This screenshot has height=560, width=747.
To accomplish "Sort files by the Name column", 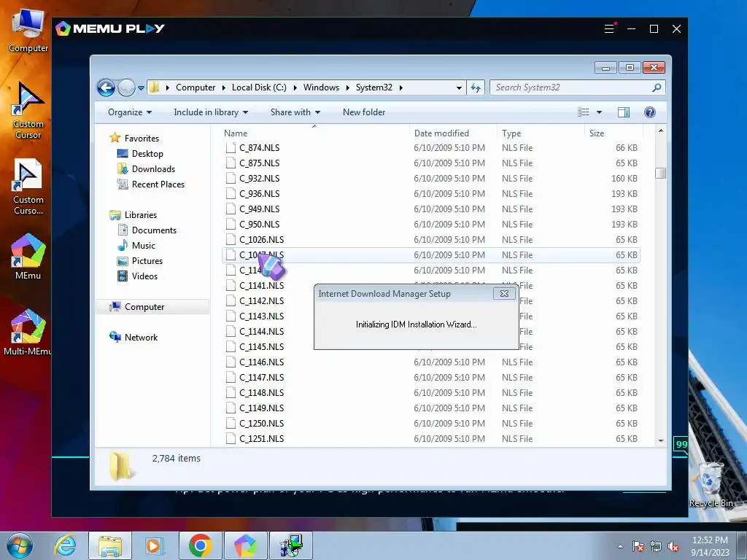I will tap(314, 133).
